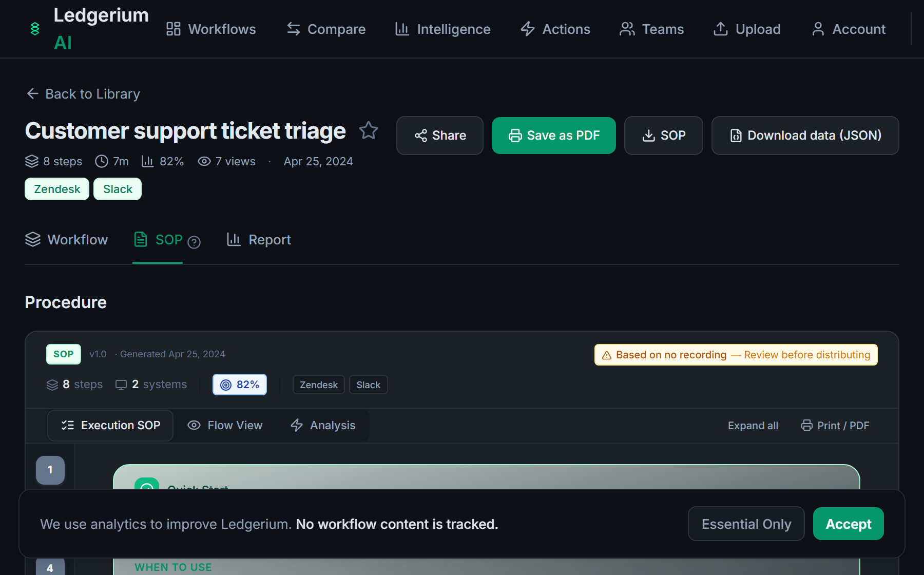Click Save as PDF button

coord(554,136)
